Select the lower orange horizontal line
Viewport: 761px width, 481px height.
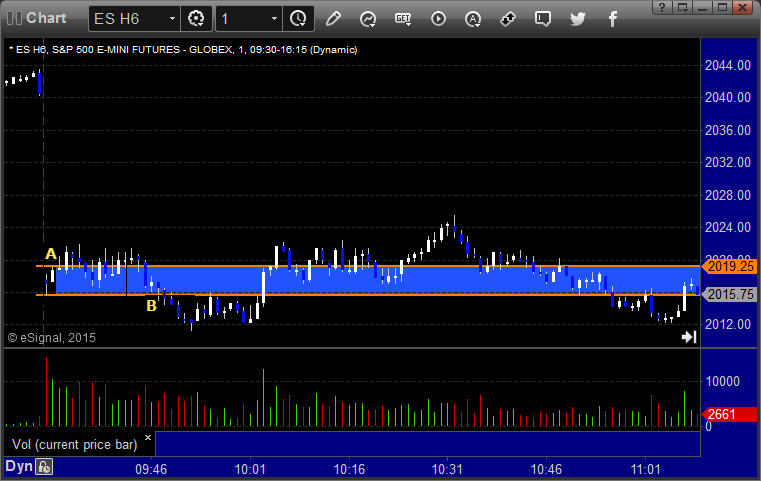pos(369,295)
